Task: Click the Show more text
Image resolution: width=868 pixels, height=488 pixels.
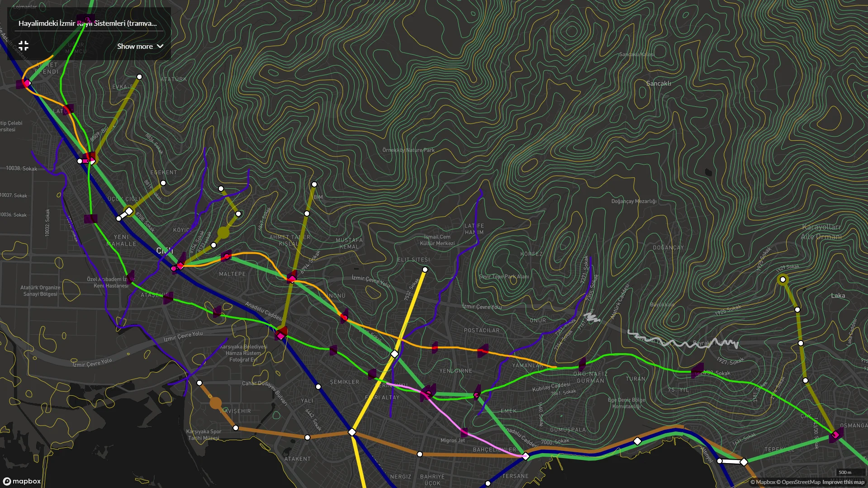Action: coord(135,47)
